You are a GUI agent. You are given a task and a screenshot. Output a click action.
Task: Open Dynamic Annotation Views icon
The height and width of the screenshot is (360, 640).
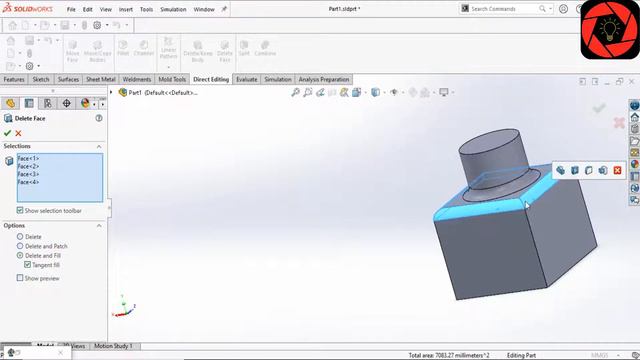pos(344,93)
